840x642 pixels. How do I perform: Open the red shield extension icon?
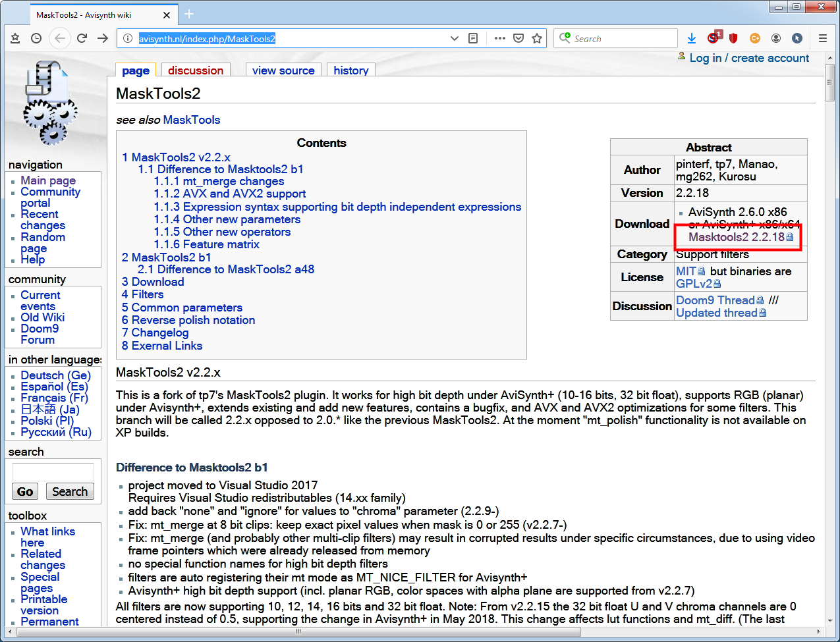tap(733, 38)
